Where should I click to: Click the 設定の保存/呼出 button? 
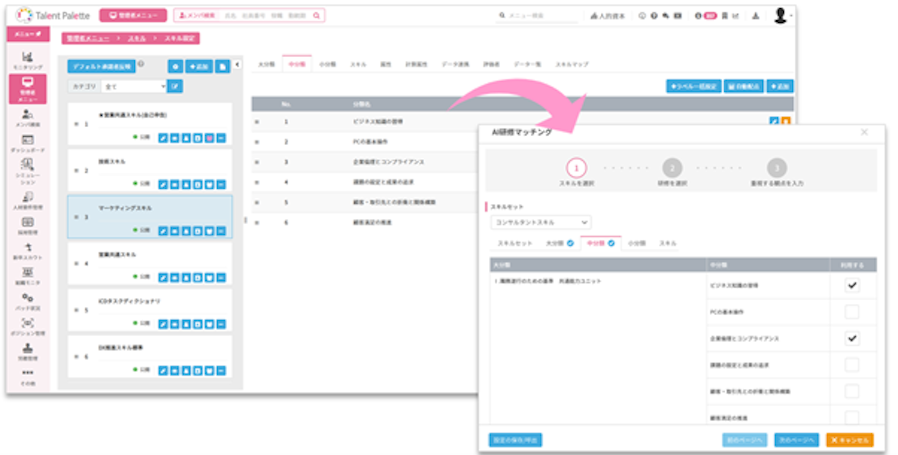click(515, 440)
